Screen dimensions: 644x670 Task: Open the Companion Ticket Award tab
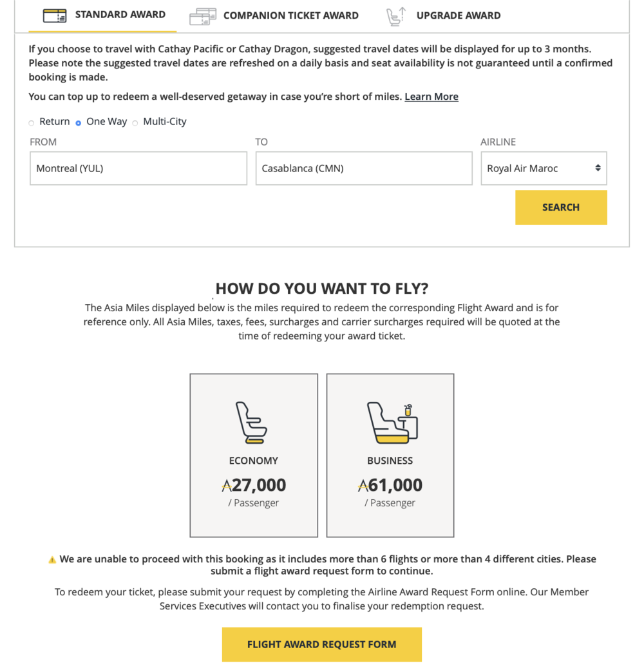(x=290, y=15)
